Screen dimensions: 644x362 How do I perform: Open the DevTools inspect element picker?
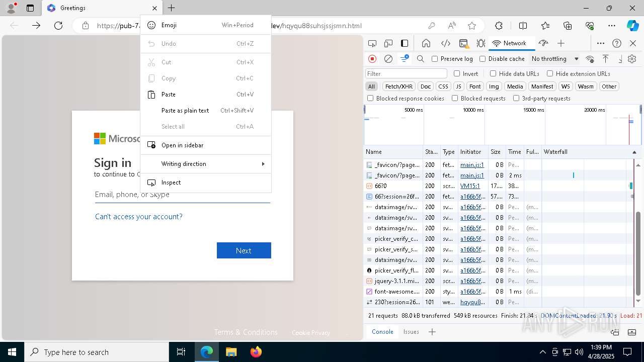[372, 43]
